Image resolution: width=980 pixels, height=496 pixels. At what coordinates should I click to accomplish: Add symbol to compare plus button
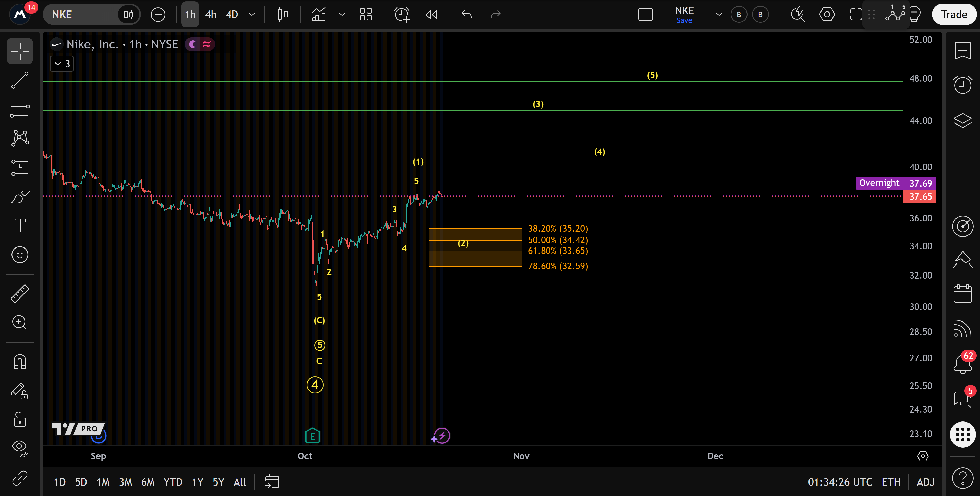tap(158, 15)
